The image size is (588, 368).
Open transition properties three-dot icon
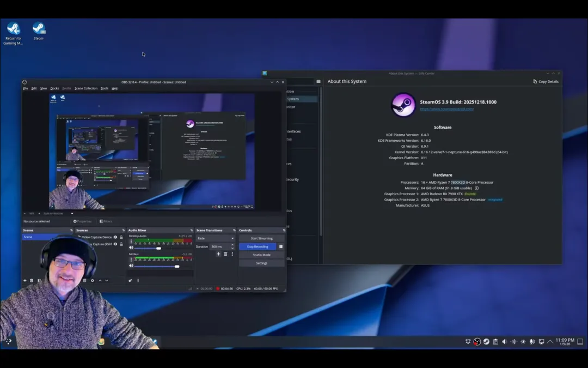point(232,254)
